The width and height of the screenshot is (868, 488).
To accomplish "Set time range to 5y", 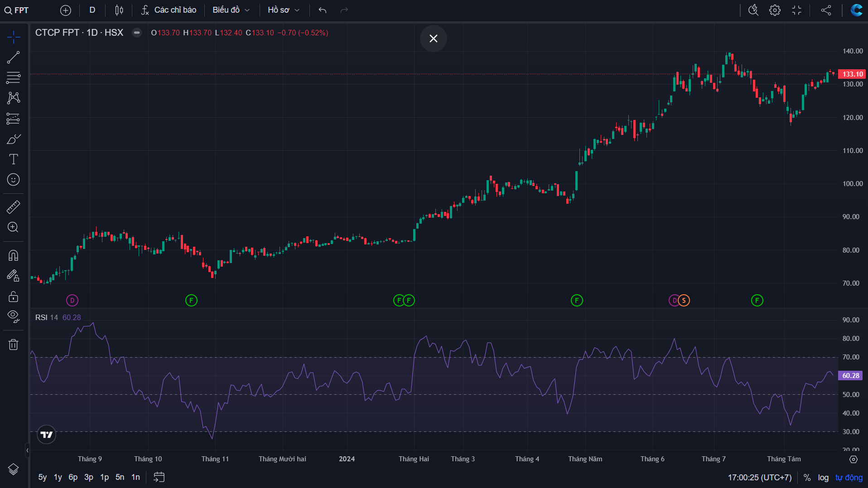I will pos(43,477).
